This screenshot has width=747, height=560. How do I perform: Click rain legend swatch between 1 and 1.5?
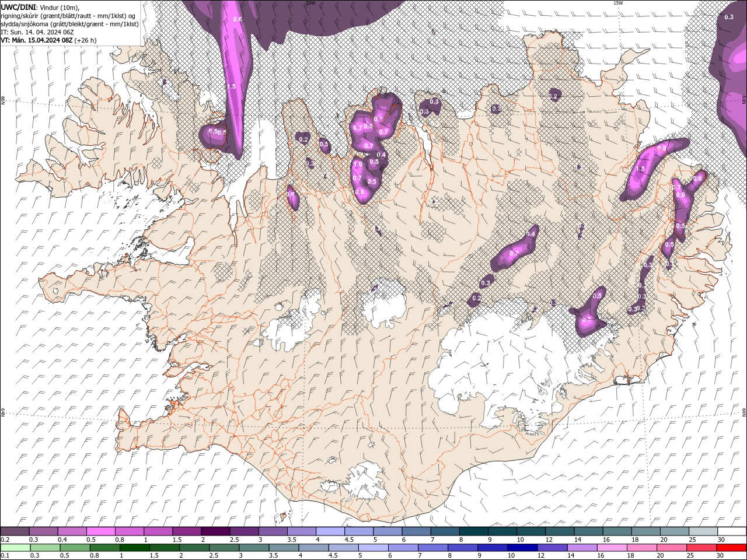(135, 548)
